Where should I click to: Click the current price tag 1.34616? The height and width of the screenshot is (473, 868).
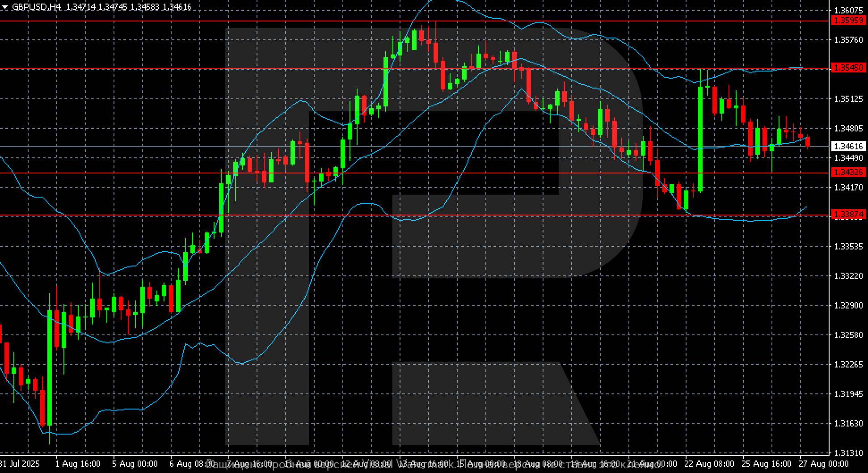click(x=848, y=146)
